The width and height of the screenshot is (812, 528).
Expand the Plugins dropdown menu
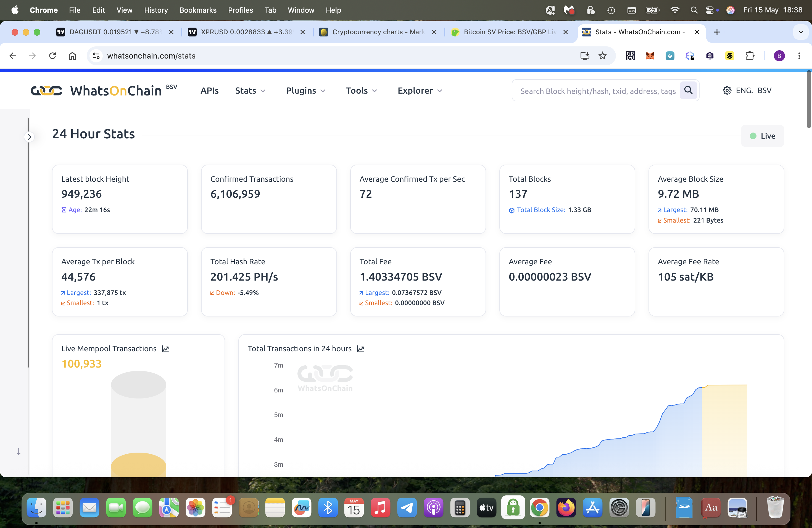point(305,90)
